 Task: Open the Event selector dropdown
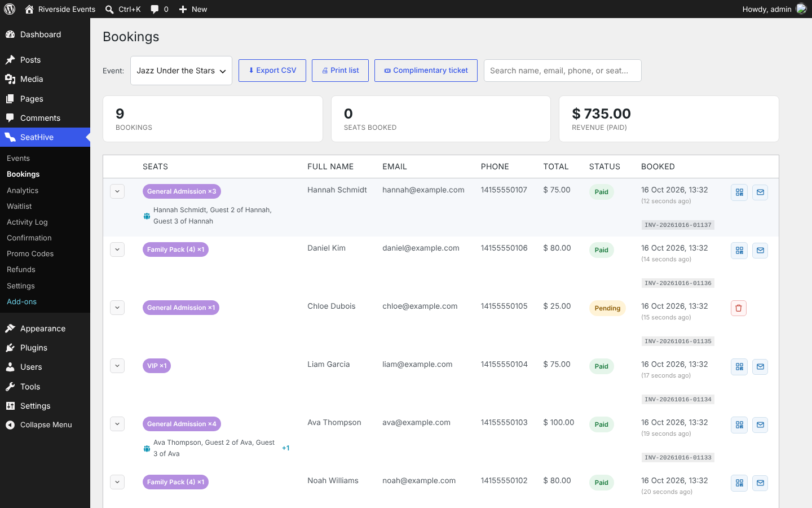(x=181, y=71)
